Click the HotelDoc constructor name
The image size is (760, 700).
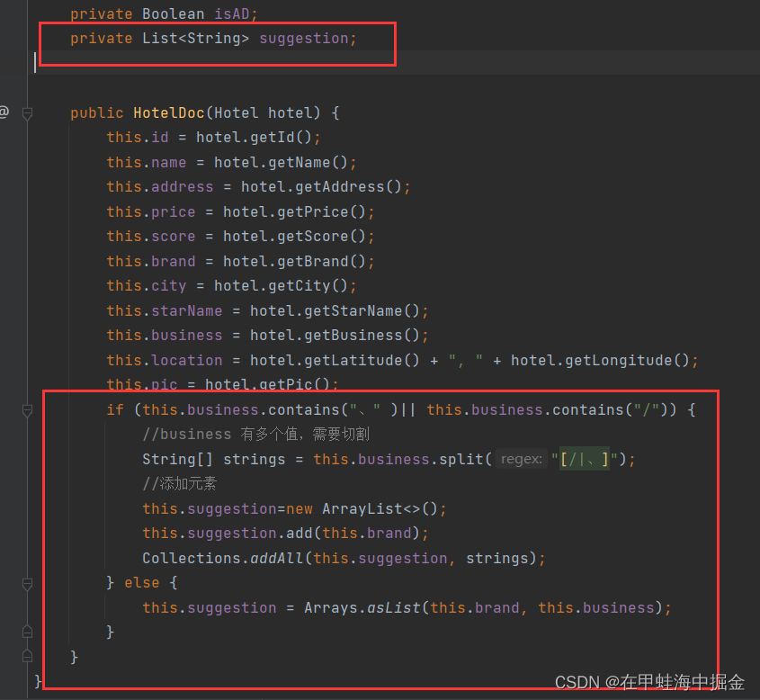pos(169,113)
